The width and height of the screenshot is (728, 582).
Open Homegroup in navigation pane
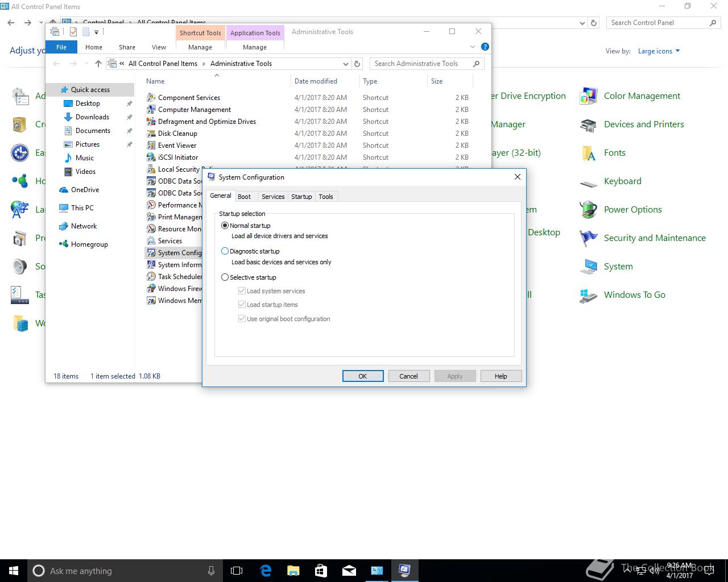(89, 244)
